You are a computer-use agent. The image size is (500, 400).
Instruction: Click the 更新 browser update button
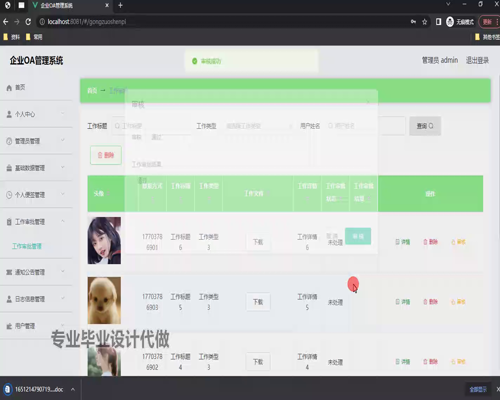tap(489, 22)
